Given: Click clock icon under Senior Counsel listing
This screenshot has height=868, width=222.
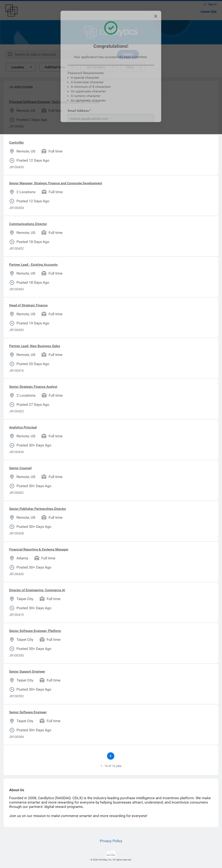Looking at the screenshot, I should [12, 486].
